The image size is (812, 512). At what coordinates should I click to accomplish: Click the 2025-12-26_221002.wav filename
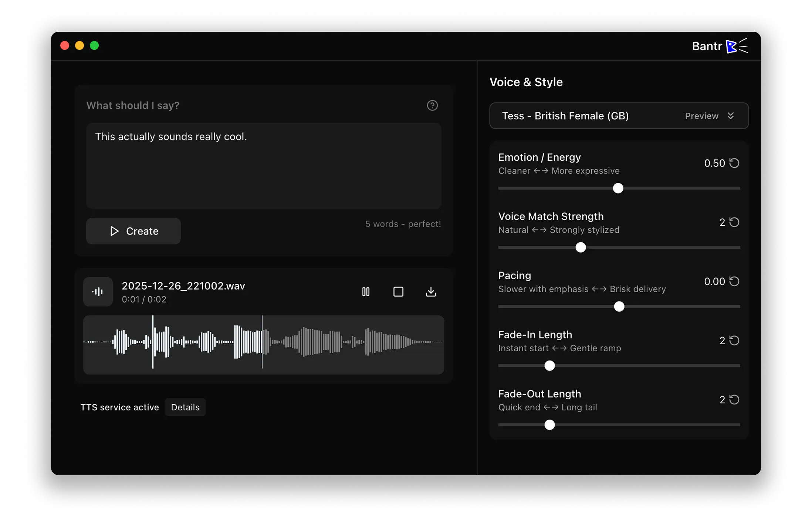[183, 286]
